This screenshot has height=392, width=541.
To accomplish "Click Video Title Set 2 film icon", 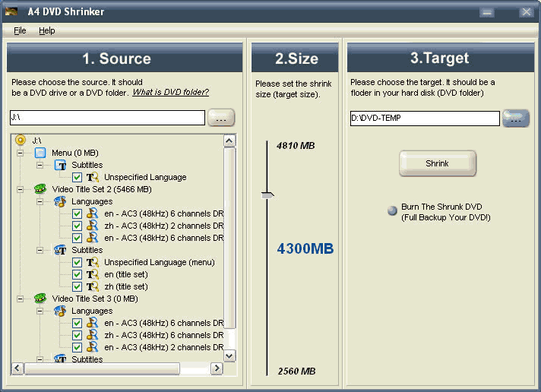I will [40, 189].
